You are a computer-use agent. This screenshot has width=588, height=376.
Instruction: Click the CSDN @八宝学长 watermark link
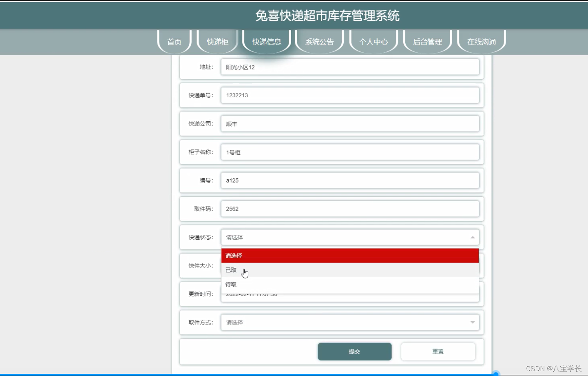tap(554, 368)
